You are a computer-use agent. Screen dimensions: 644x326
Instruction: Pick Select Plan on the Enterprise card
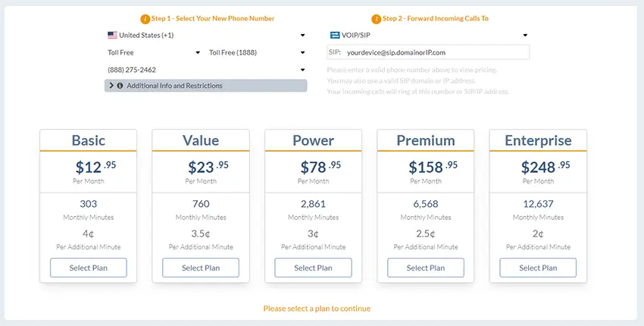click(538, 268)
